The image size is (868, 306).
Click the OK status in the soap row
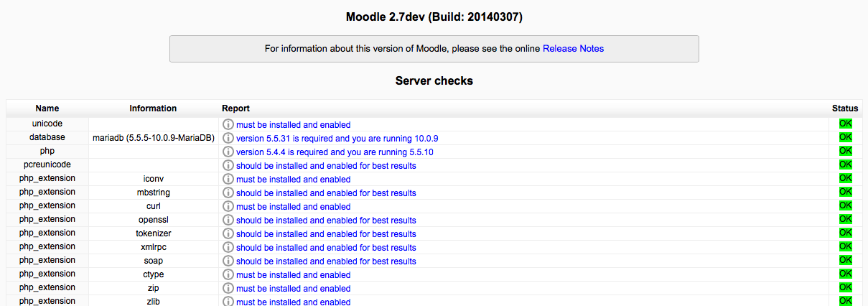pyautogui.click(x=845, y=261)
